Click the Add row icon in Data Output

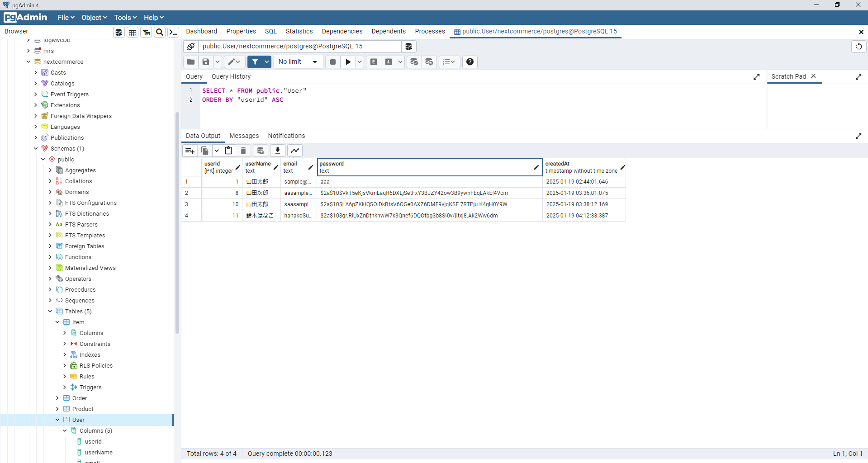[x=190, y=151]
